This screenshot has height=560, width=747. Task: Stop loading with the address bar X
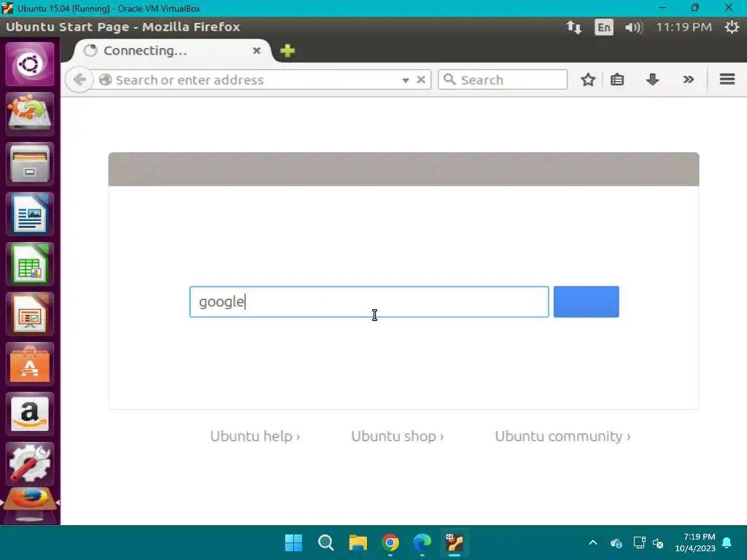click(421, 79)
